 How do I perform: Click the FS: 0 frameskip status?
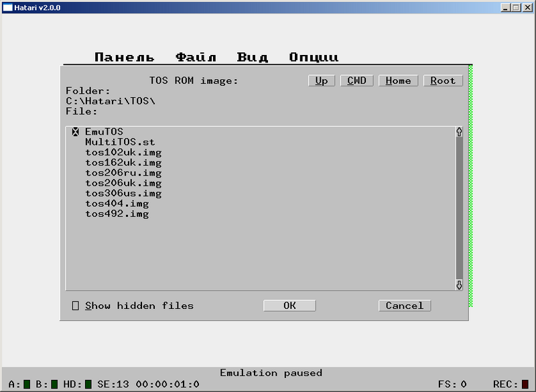[x=452, y=384]
